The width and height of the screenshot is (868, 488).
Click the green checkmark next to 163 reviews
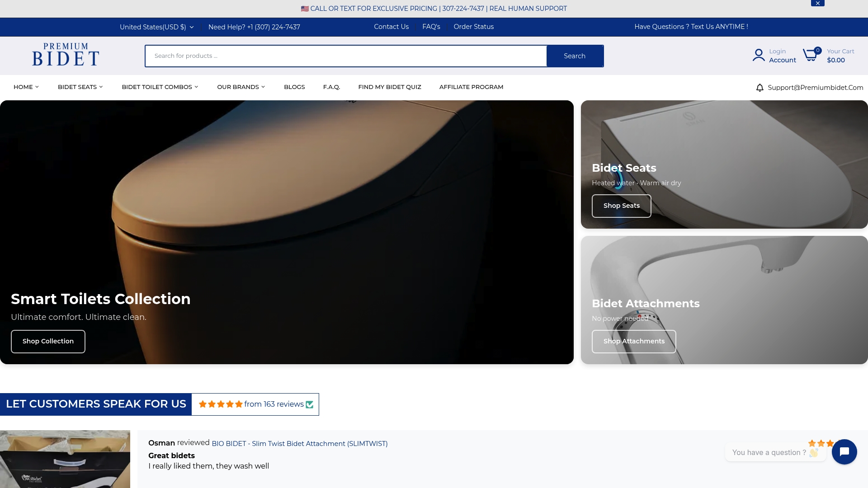tap(309, 404)
